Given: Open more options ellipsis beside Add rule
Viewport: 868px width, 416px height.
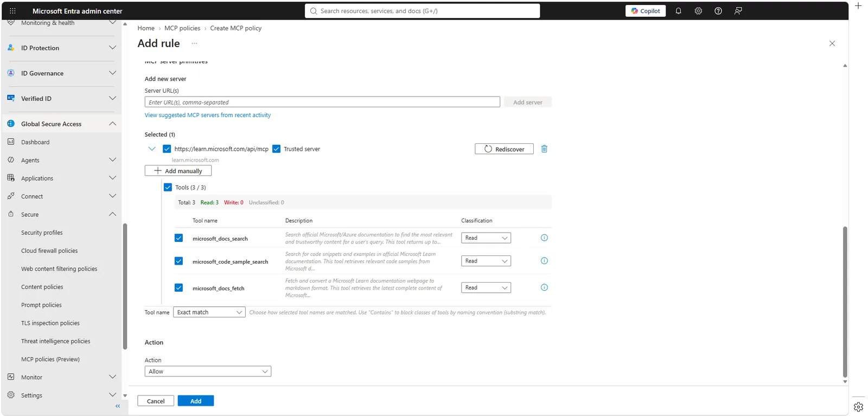Looking at the screenshot, I should click(x=194, y=43).
